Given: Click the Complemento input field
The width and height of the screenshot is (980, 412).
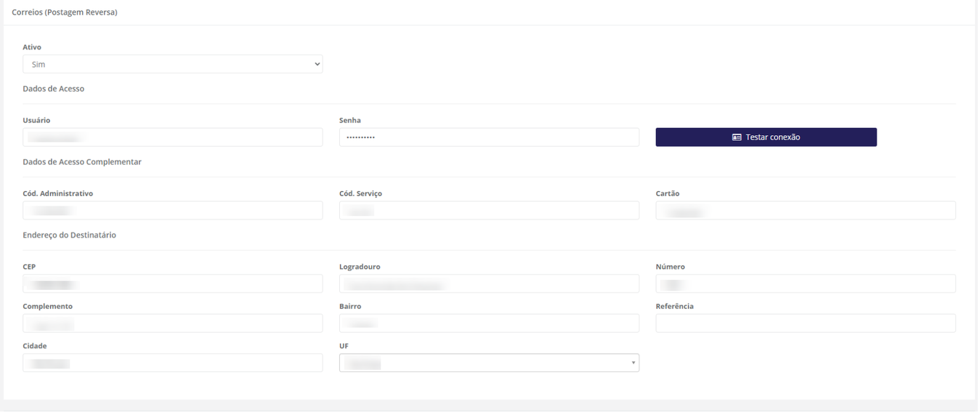Looking at the screenshot, I should click(172, 323).
